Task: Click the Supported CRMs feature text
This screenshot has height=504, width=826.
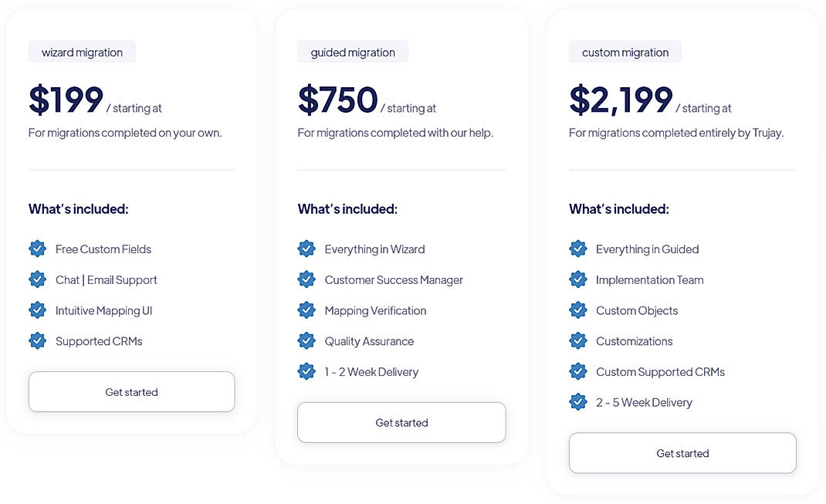Action: click(x=99, y=340)
